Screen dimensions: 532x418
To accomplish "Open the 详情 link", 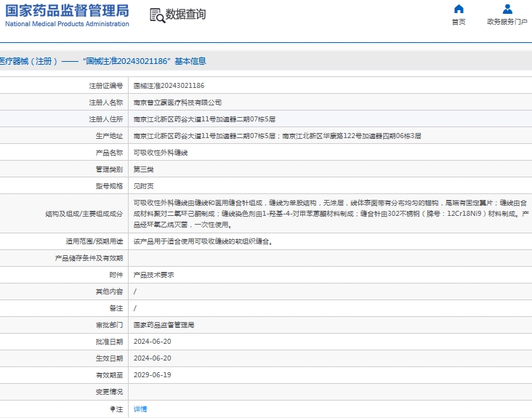I will [x=140, y=409].
